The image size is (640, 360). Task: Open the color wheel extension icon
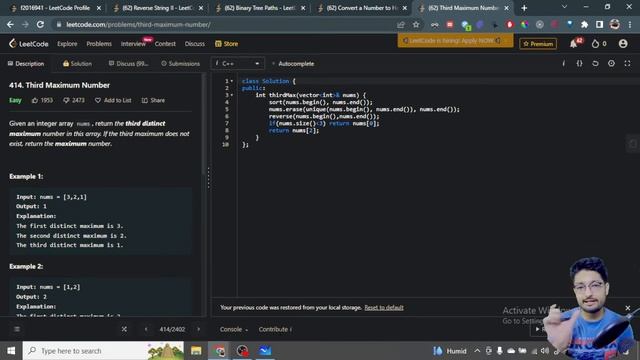pyautogui.click(x=524, y=24)
